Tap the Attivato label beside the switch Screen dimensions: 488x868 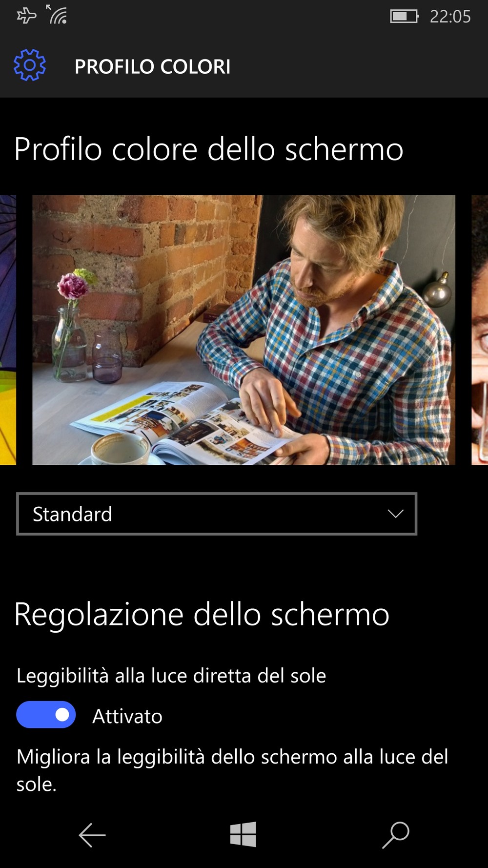click(127, 716)
